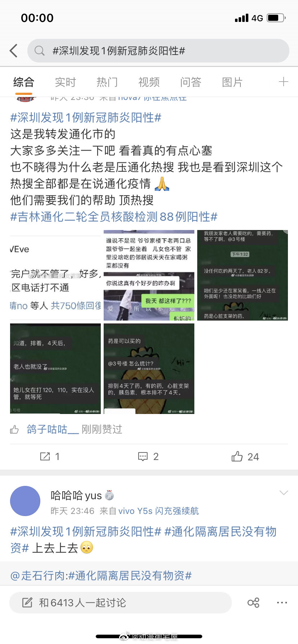Tap the search magnifier icon
Image resolution: width=298 pixels, height=644 pixels.
(x=40, y=51)
